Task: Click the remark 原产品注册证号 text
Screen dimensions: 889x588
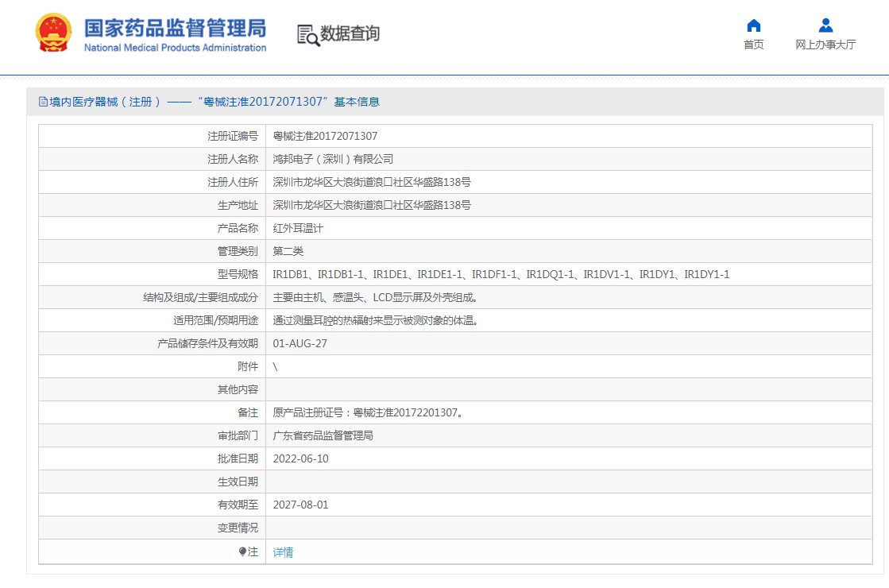Action: [368, 412]
